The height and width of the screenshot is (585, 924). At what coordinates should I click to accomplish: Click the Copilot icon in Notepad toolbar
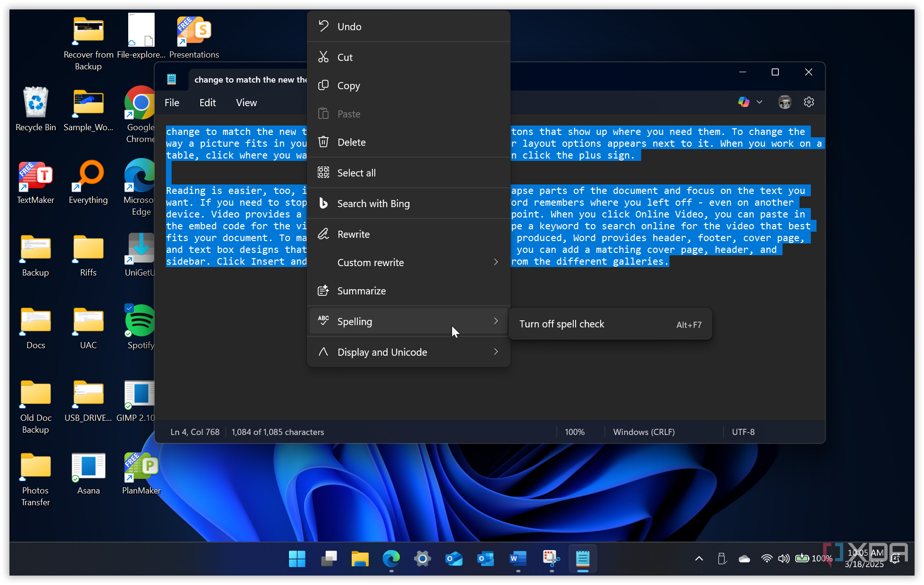743,102
